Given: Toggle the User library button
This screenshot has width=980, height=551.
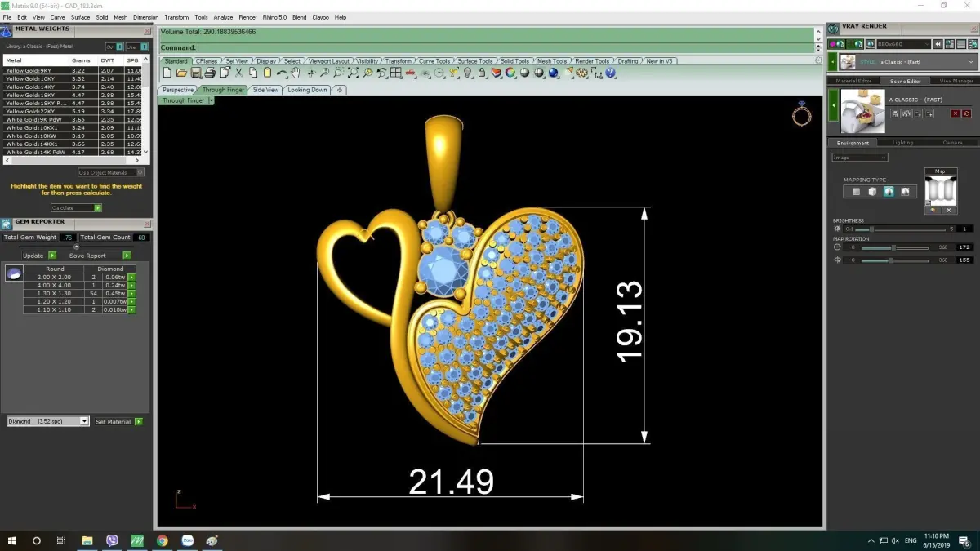Looking at the screenshot, I should pyautogui.click(x=136, y=47).
